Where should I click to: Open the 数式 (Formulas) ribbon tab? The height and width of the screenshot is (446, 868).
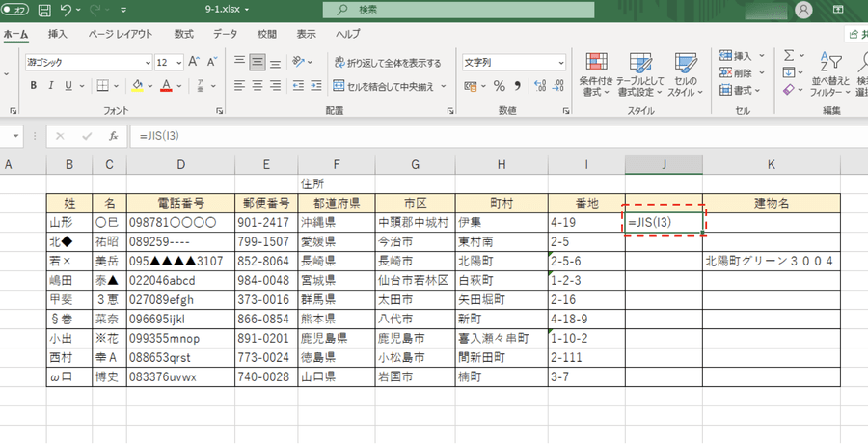(x=183, y=34)
